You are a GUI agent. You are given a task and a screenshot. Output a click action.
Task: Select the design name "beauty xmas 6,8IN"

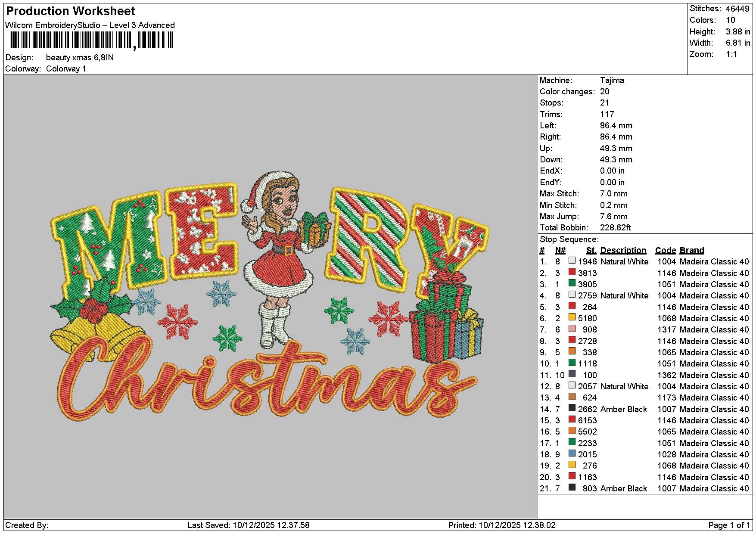click(80, 58)
